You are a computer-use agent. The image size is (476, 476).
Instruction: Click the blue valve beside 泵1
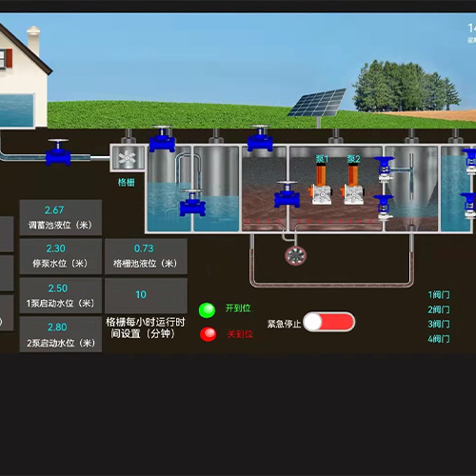[x=287, y=194]
